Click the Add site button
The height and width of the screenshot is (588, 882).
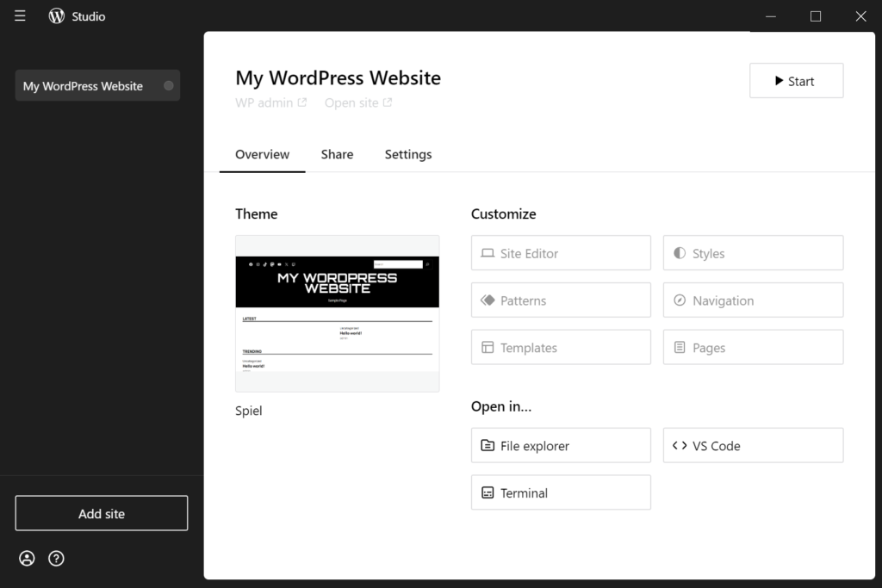[x=101, y=512]
